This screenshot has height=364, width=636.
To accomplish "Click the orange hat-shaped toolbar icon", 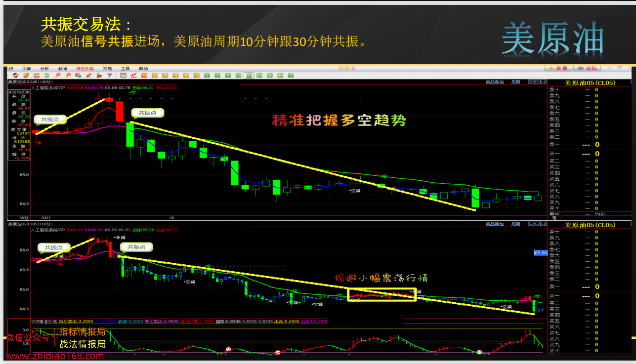I will pyautogui.click(x=99, y=76).
